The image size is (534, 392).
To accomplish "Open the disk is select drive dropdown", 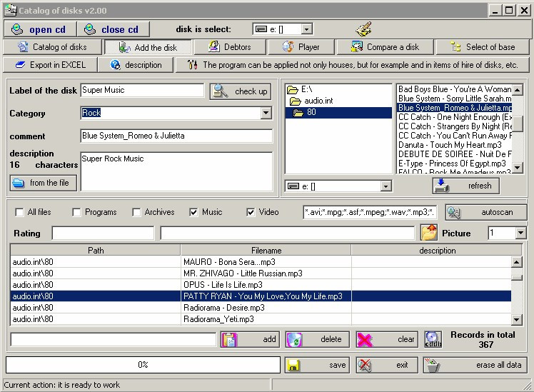I will (306, 29).
